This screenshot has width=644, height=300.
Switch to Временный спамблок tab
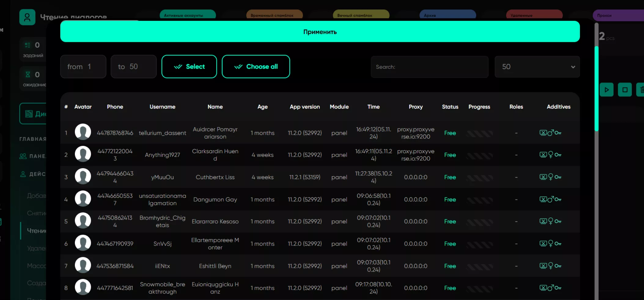[x=274, y=15]
